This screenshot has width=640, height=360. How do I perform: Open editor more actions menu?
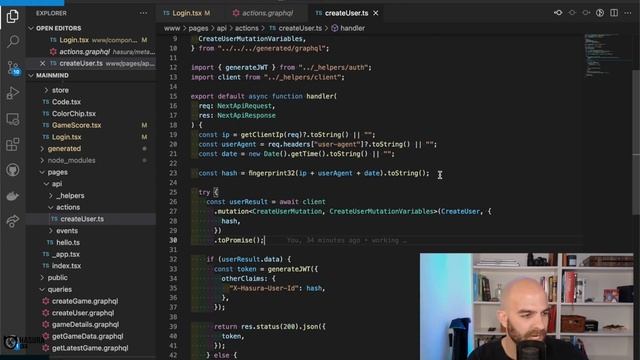point(628,13)
